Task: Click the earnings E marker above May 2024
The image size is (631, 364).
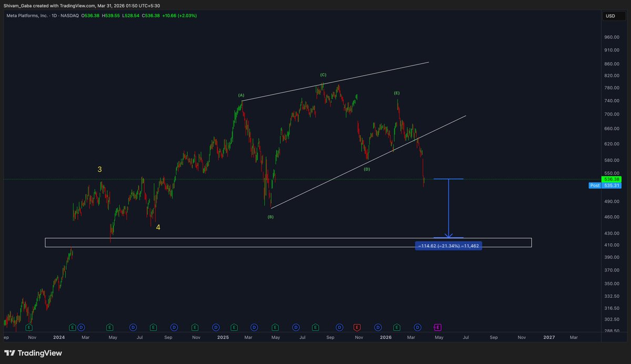Action: click(110, 327)
